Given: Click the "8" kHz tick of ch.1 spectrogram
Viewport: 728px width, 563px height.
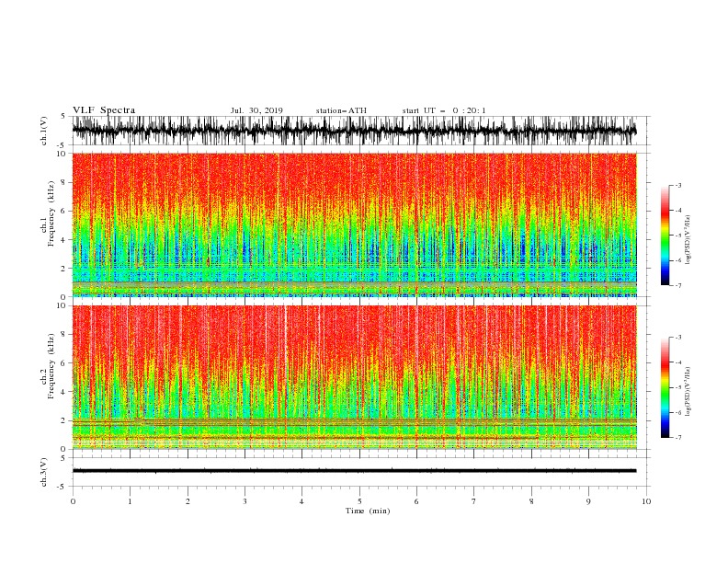Looking at the screenshot, I should pos(64,182).
